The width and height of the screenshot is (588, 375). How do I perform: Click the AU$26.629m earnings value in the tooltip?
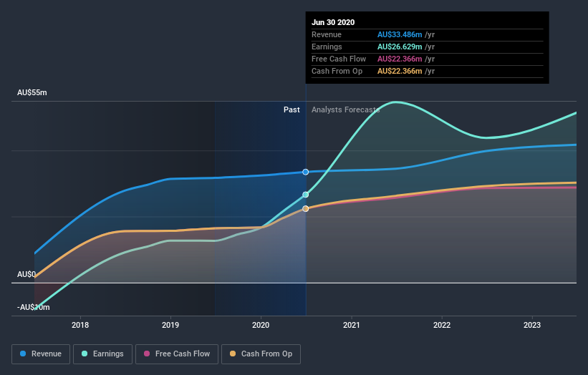400,47
